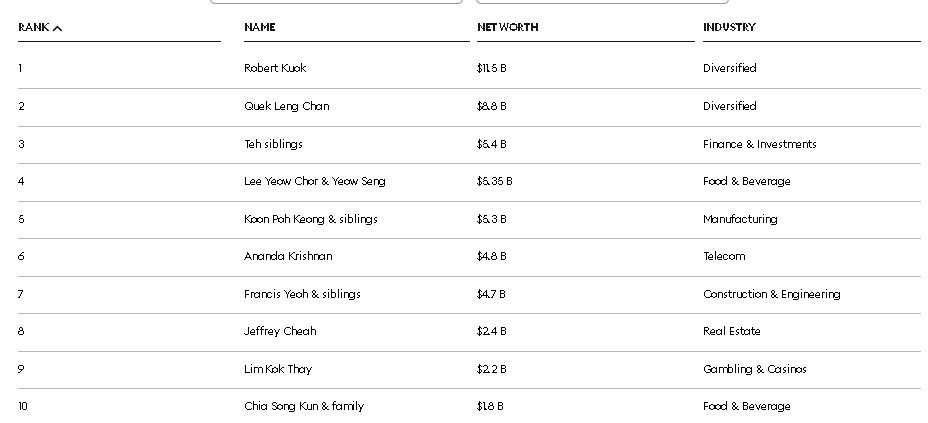Open Quek Leng Chan's profile
928x423 pixels.
pos(286,106)
